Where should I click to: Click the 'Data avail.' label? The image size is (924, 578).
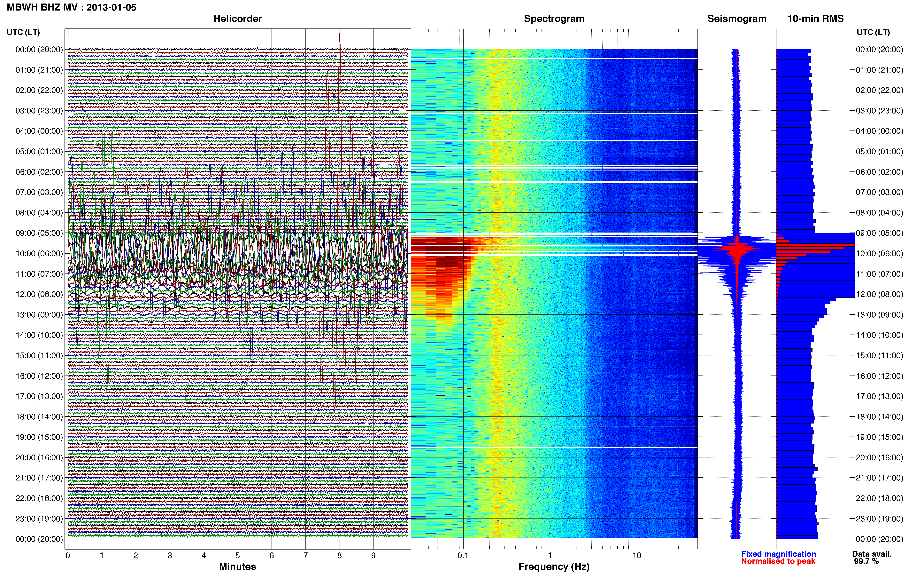coord(872,554)
